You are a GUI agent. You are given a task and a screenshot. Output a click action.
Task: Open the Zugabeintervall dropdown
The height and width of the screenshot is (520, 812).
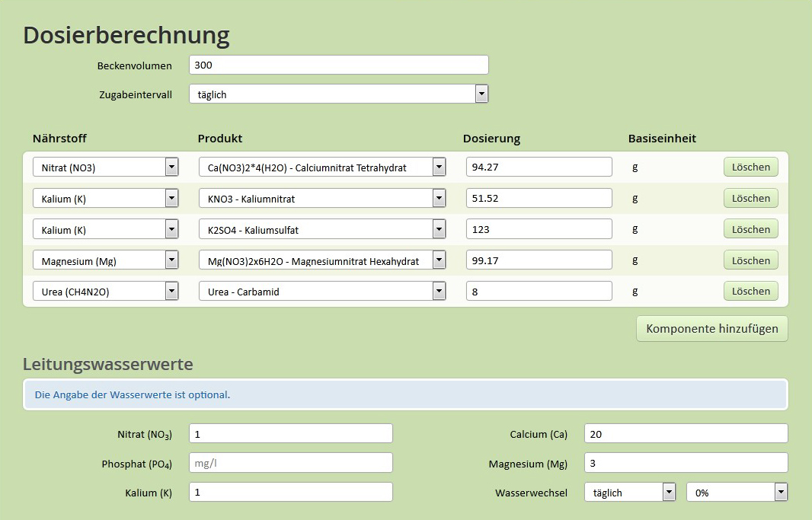[x=338, y=94]
